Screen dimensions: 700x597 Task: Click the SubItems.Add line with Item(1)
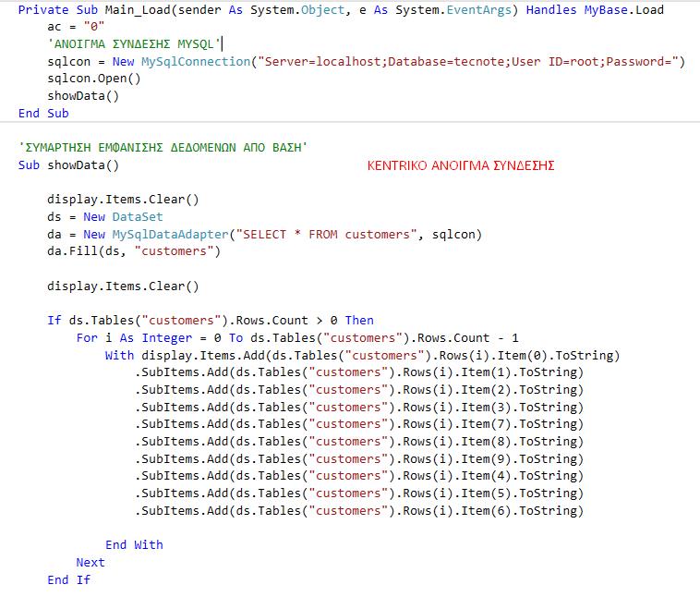pyautogui.click(x=359, y=372)
